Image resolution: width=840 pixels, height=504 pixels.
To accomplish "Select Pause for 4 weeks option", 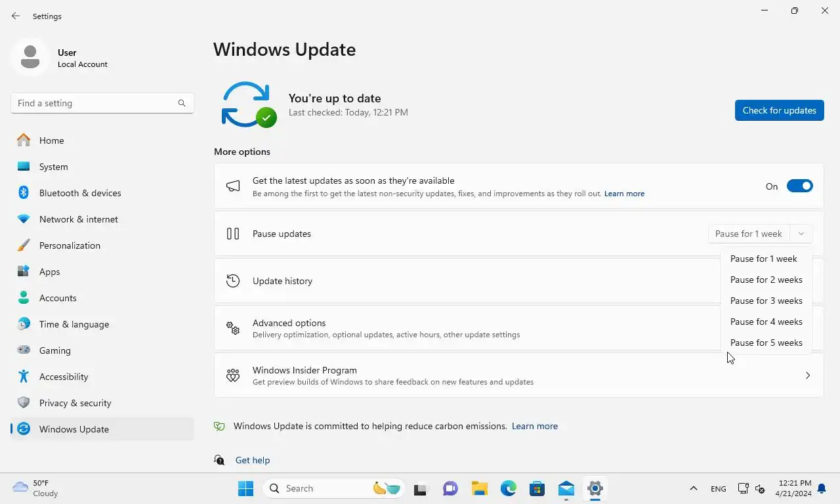I will click(766, 322).
